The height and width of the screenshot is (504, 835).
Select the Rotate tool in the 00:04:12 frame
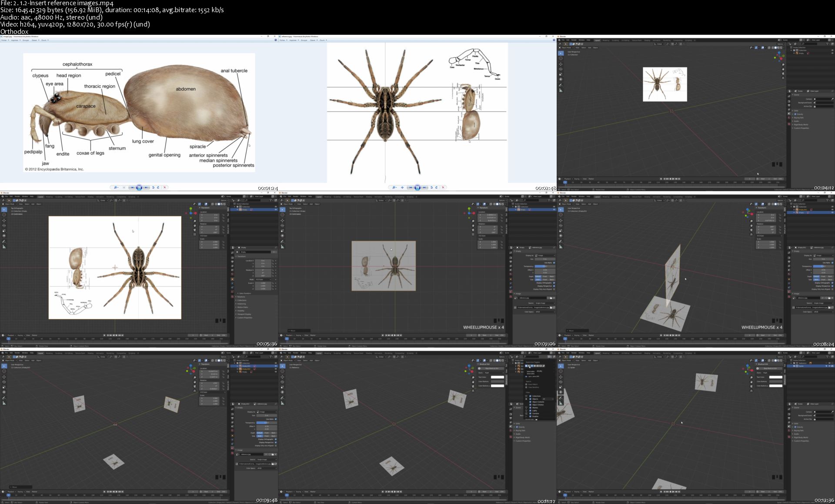coord(561,69)
